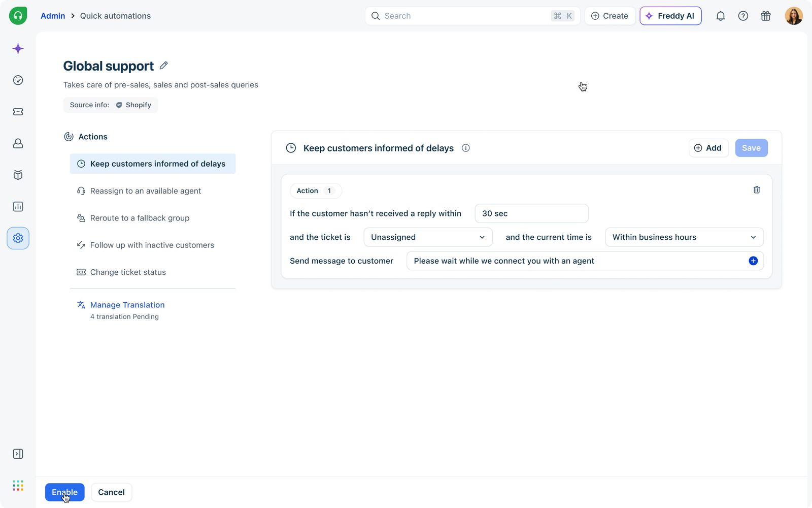
Task: Open the ticket is Unassigned dropdown
Action: pos(428,237)
